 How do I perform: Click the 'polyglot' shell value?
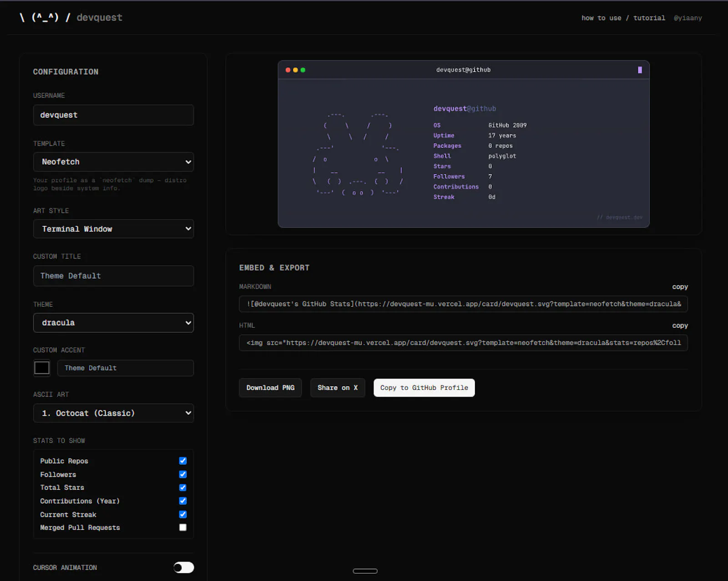tap(502, 156)
